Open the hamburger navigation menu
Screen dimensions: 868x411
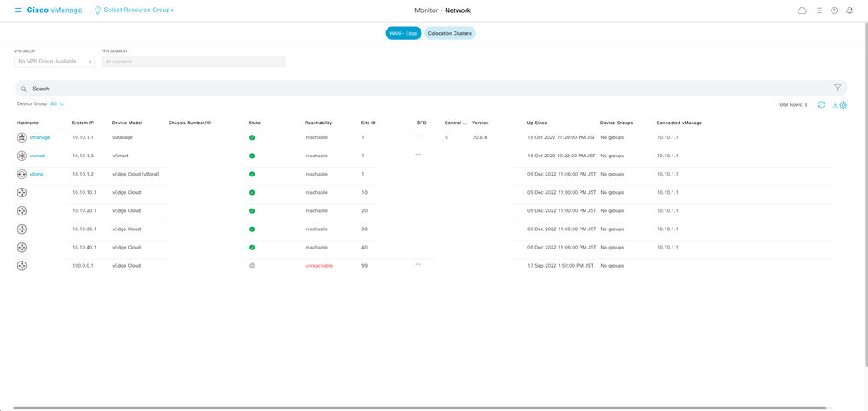(x=17, y=10)
